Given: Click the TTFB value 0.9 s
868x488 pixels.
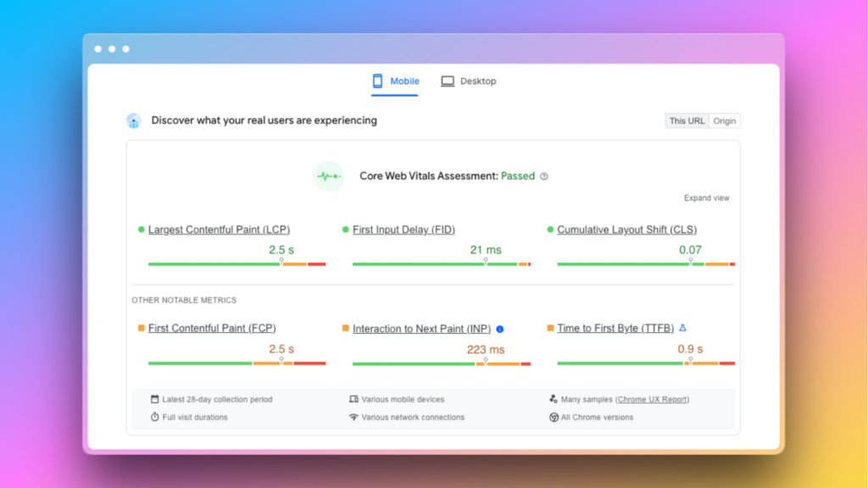Looking at the screenshot, I should click(690, 349).
